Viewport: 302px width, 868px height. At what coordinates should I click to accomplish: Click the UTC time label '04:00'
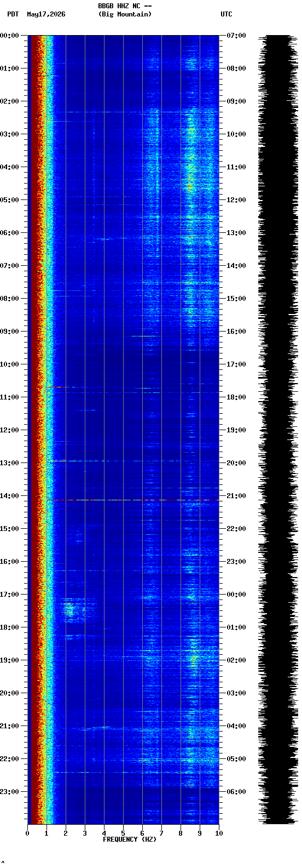236,726
